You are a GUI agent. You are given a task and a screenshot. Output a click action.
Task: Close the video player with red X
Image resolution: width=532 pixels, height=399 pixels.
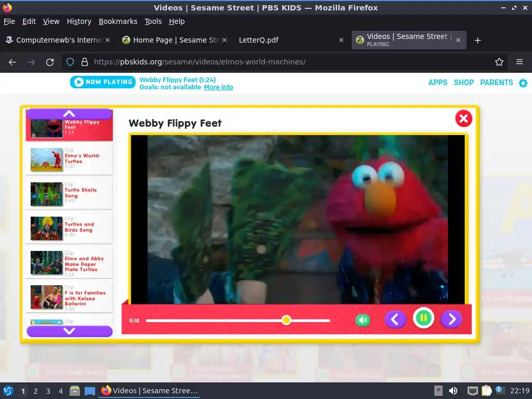(463, 118)
